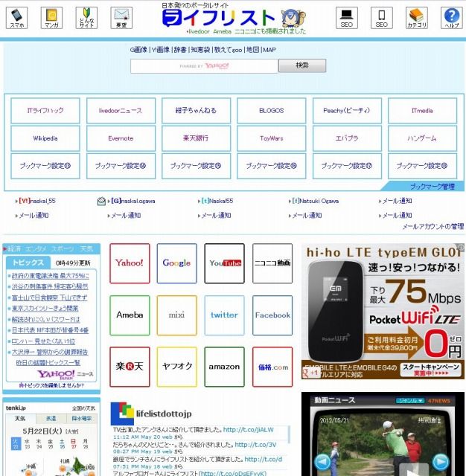Switch to the トピックス tab
466x476 pixels.
[28, 263]
